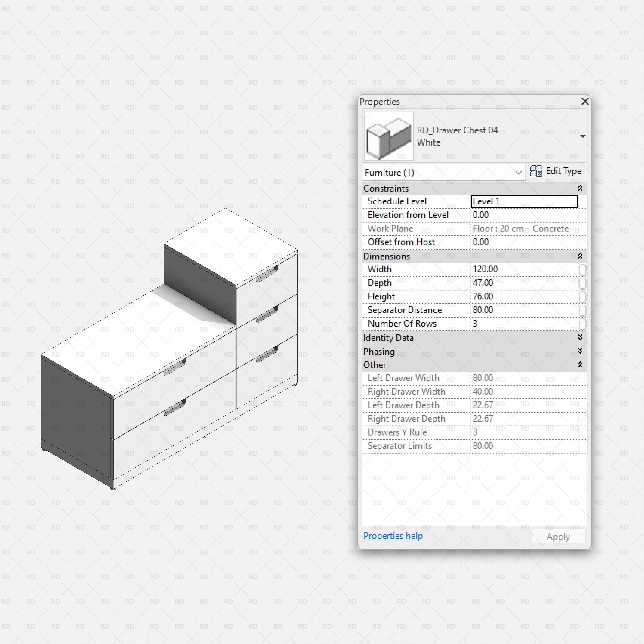Collapse the Other section
The image size is (644, 644).
click(x=580, y=365)
